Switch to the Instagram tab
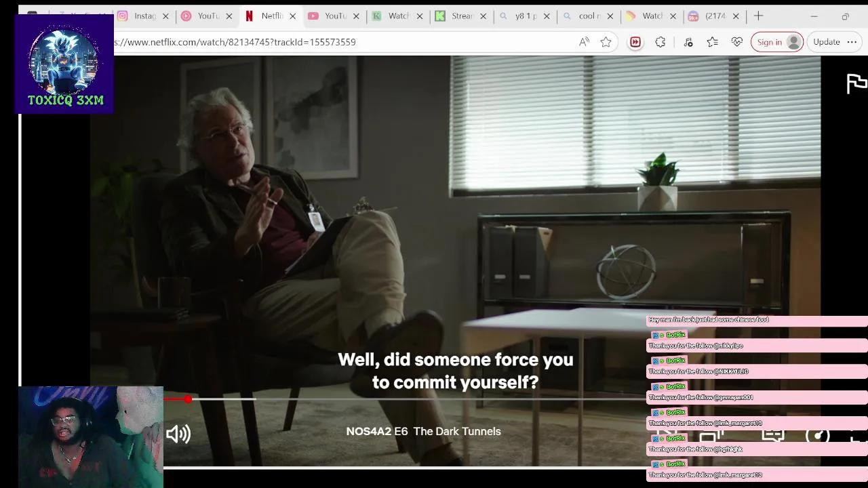 137,16
